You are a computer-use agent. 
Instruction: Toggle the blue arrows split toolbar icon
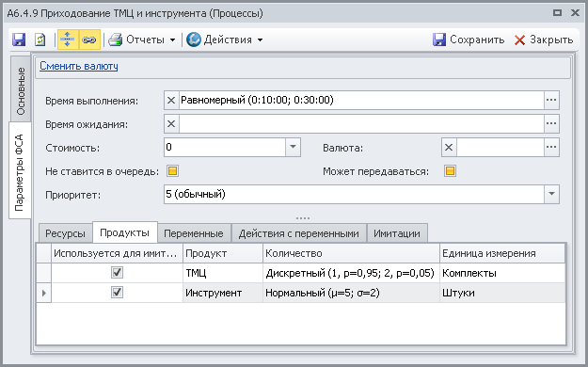pos(68,40)
